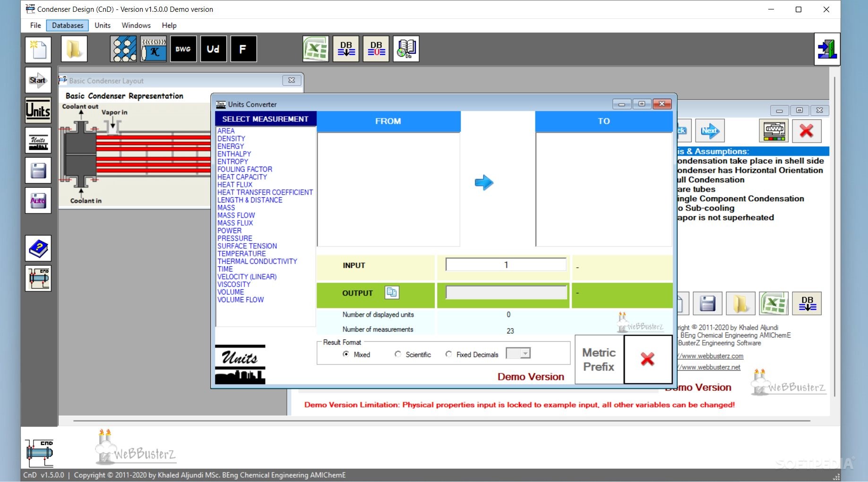This screenshot has width=868, height=482.
Task: Select ENTHALPY in measurement list
Action: coord(234,154)
